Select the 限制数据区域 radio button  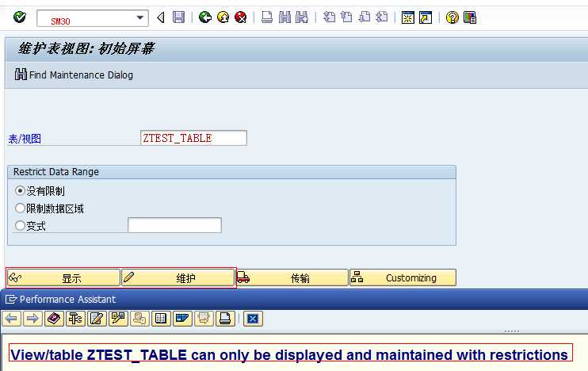[x=20, y=208]
